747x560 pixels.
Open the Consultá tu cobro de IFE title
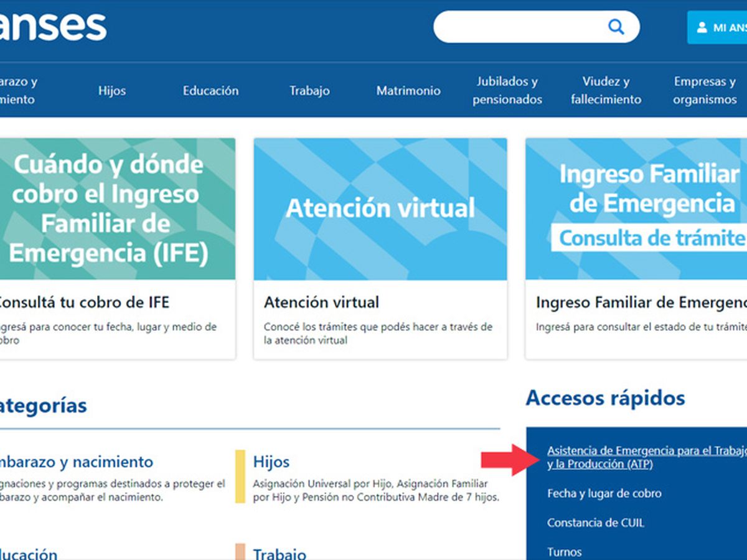pos(83,302)
